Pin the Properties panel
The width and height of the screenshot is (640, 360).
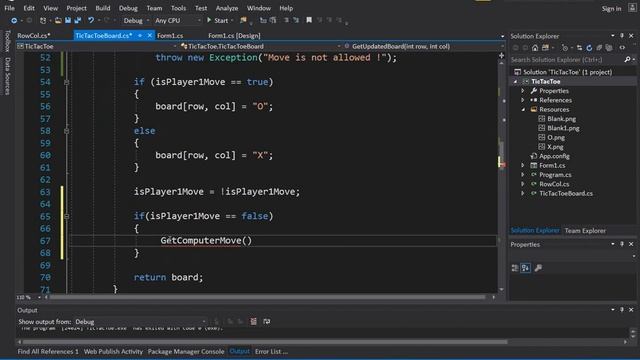pos(622,244)
